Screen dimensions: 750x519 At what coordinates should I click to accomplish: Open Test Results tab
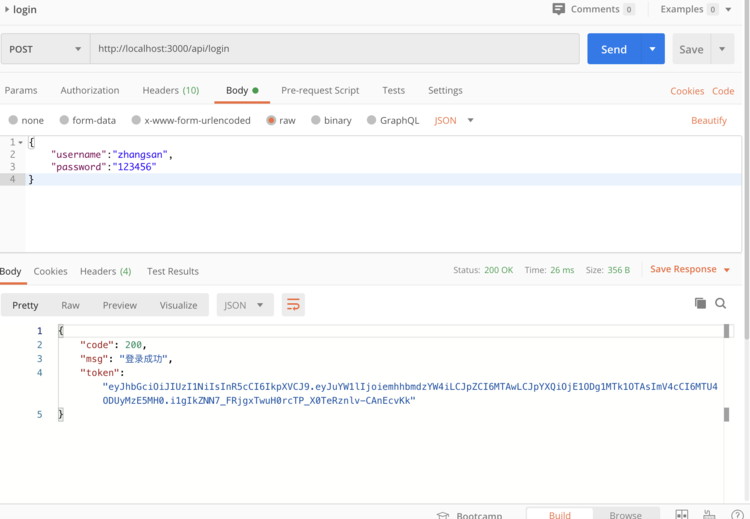[173, 271]
